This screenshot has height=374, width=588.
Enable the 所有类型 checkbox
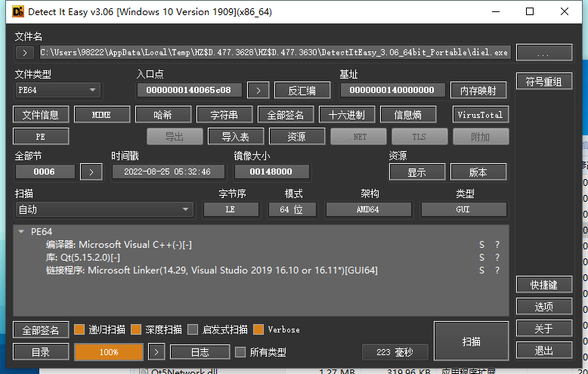point(240,352)
